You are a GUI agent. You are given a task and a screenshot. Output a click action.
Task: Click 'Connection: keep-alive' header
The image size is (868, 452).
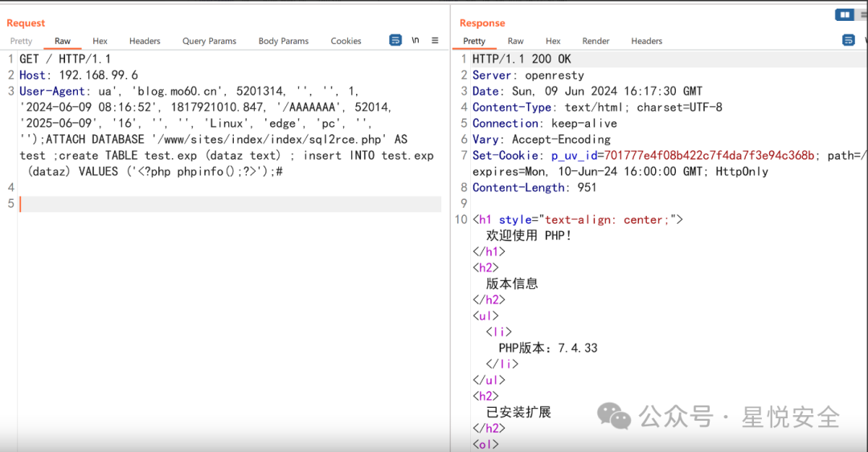coord(545,124)
